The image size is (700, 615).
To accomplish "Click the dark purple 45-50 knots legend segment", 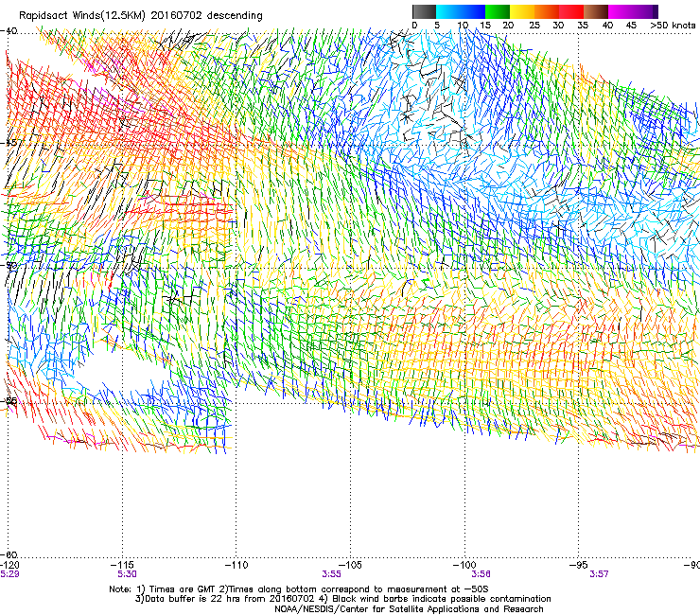I will [x=645, y=11].
